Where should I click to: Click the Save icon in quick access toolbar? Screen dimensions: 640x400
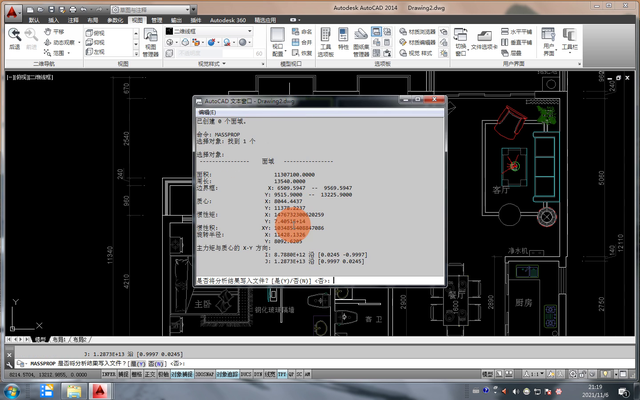(x=51, y=9)
